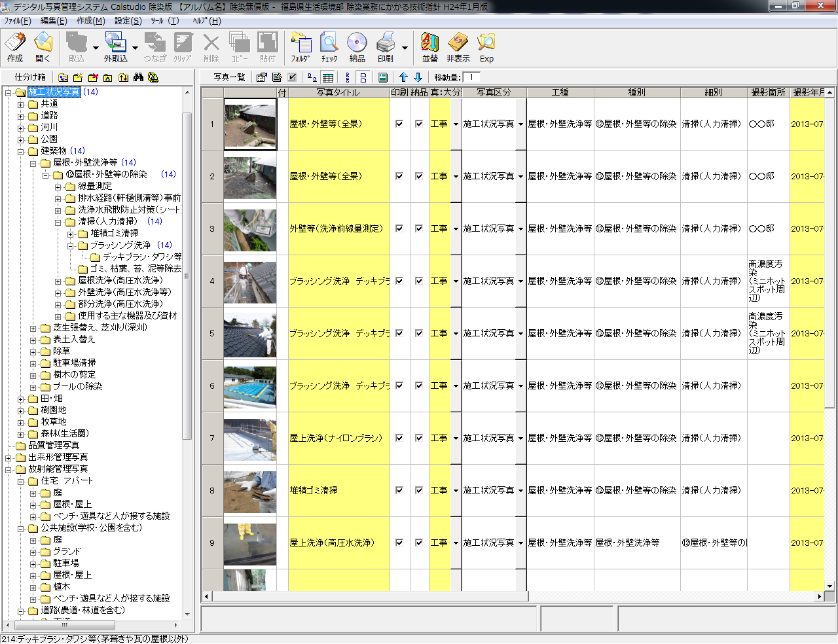Image resolution: width=838 pixels, height=644 pixels.
Task: Click the checkmark box icon in 写真一覧 toolbar
Action: pos(292,77)
